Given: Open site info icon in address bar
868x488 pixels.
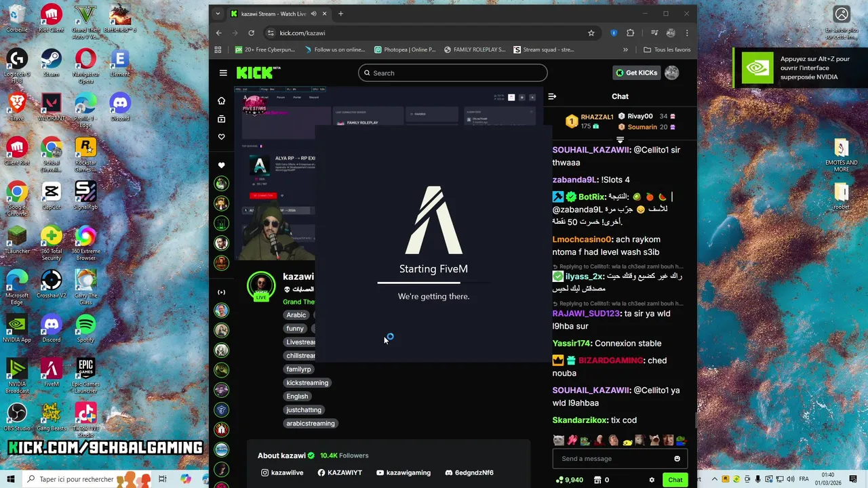Looking at the screenshot, I should [x=271, y=33].
